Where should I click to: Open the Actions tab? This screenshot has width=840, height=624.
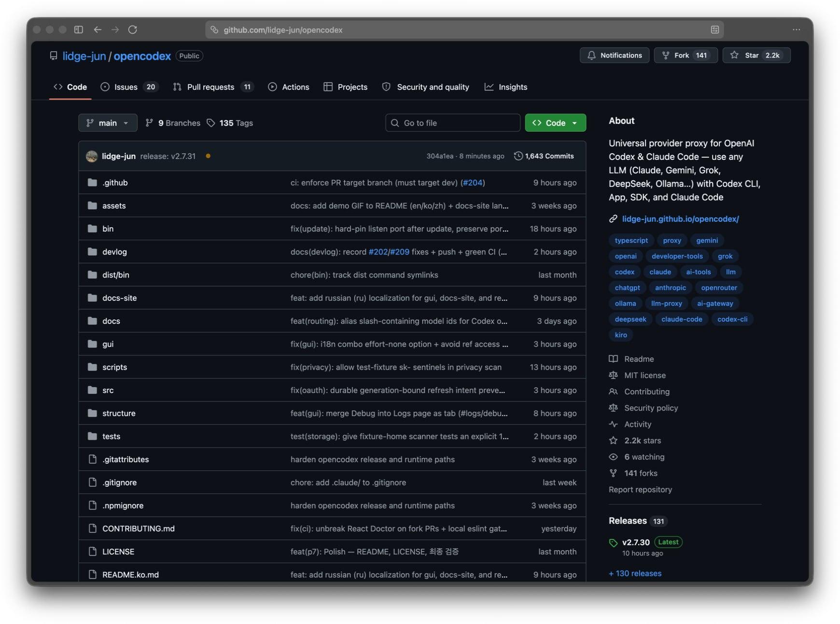(289, 87)
